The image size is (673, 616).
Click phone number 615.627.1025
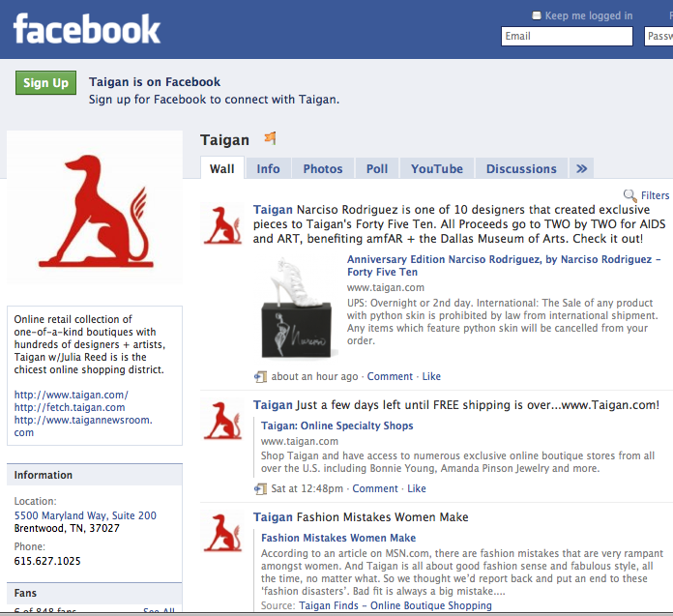(47, 561)
